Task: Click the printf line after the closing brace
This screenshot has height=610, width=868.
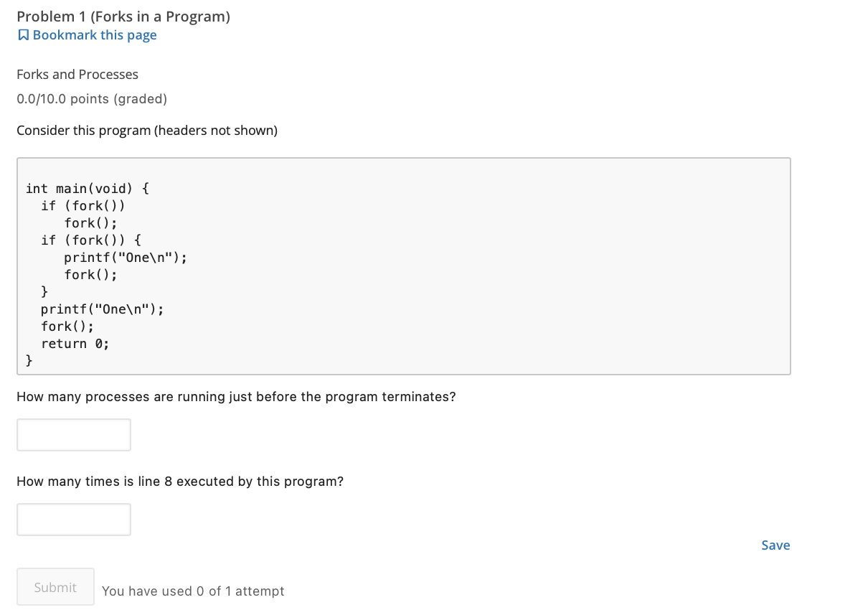Action: coord(103,309)
